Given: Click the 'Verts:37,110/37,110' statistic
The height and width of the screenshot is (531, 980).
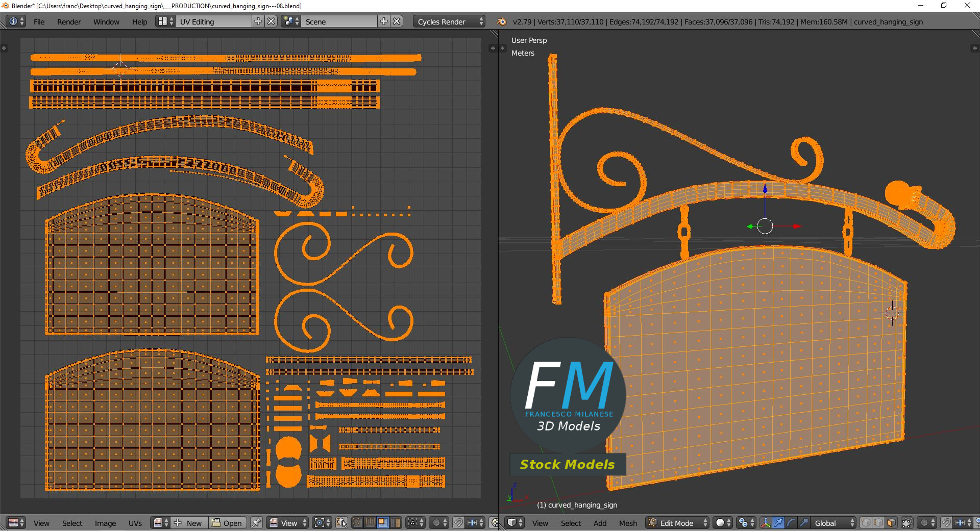Looking at the screenshot, I should pos(571,22).
